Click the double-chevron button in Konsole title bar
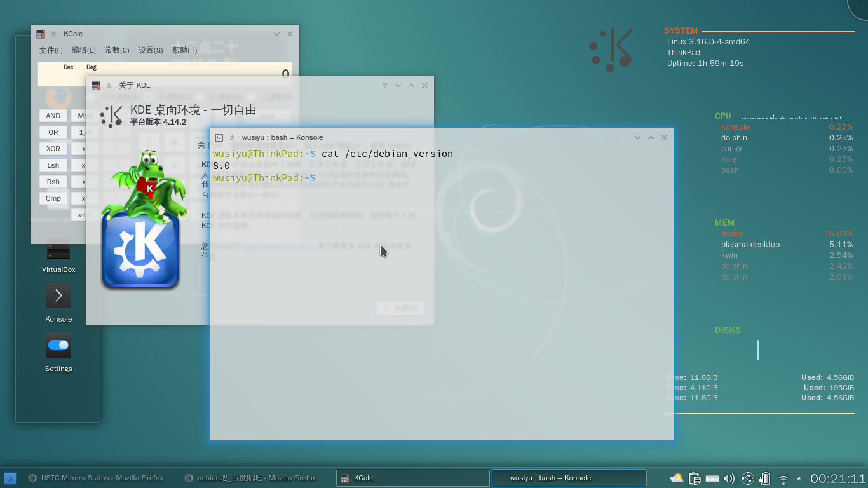Viewport: 868px width, 488px height. [x=233, y=137]
